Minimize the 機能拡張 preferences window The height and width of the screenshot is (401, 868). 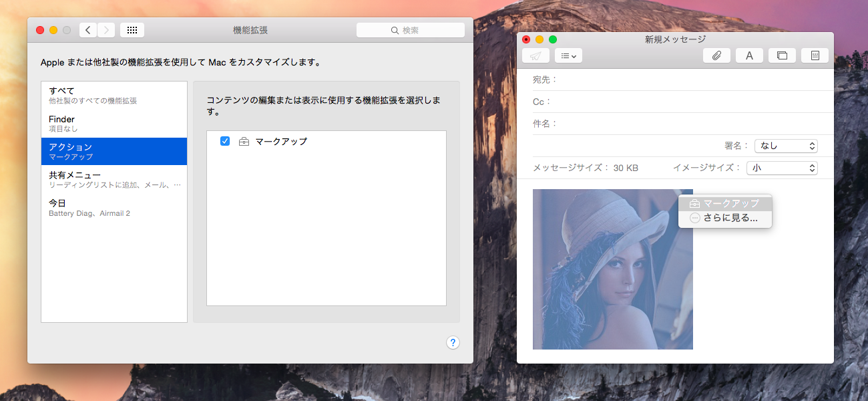click(x=53, y=30)
